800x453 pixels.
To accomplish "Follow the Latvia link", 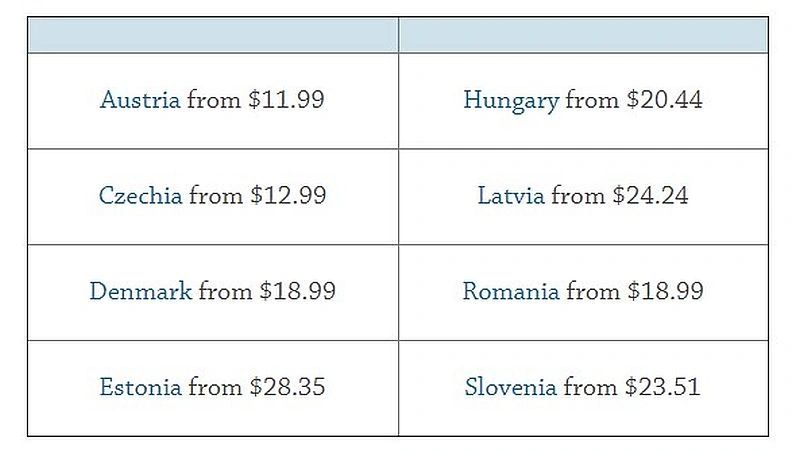I will pyautogui.click(x=511, y=195).
